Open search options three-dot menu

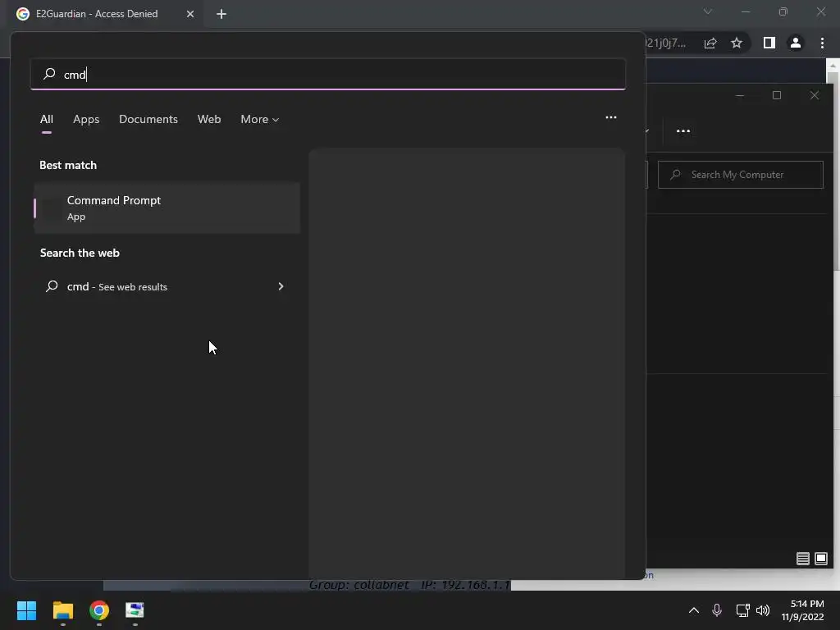pyautogui.click(x=610, y=117)
